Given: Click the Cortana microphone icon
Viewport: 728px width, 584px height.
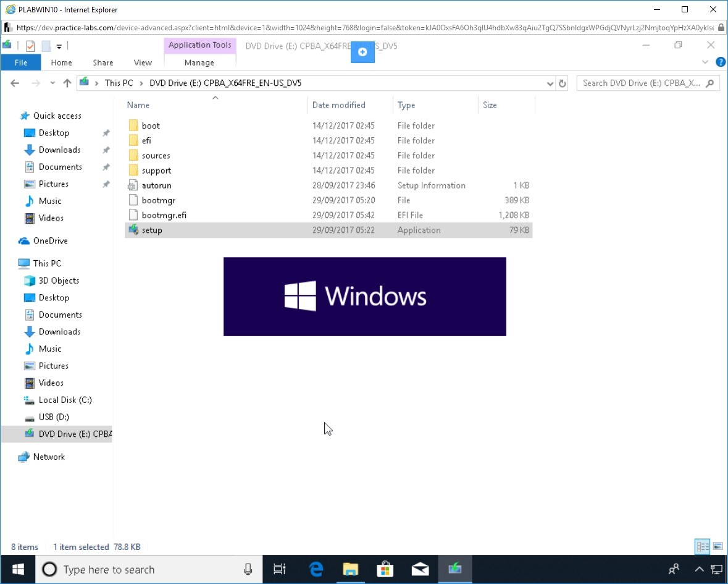Looking at the screenshot, I should point(248,569).
